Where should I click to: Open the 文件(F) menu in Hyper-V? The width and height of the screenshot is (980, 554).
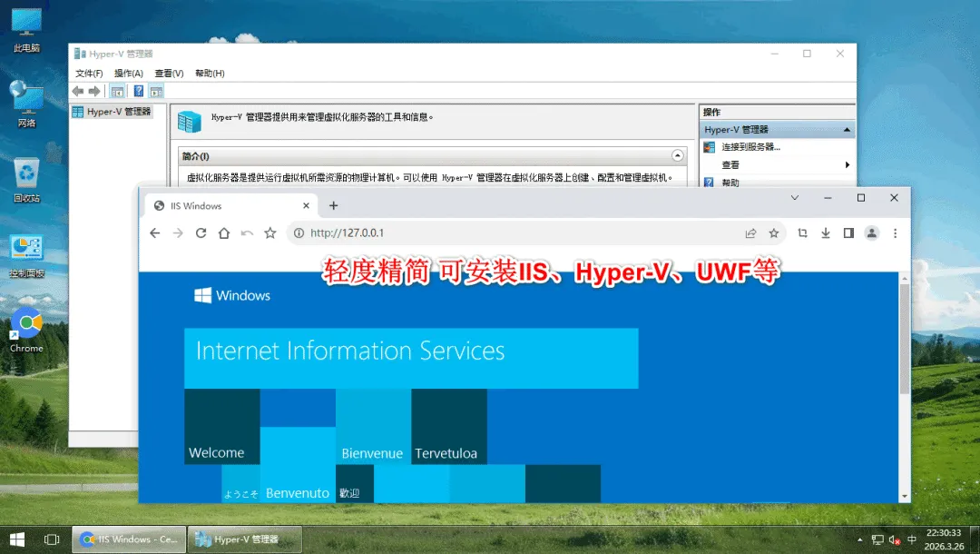pos(89,74)
